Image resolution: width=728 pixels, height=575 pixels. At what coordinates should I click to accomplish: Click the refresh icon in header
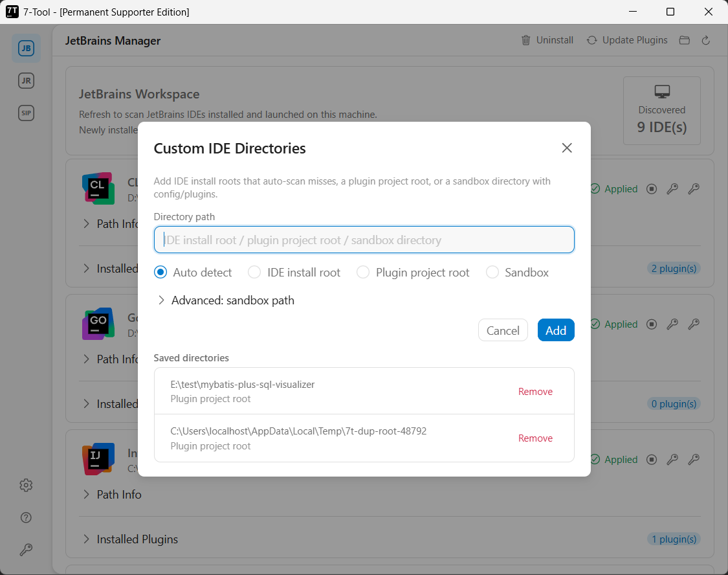[706, 40]
